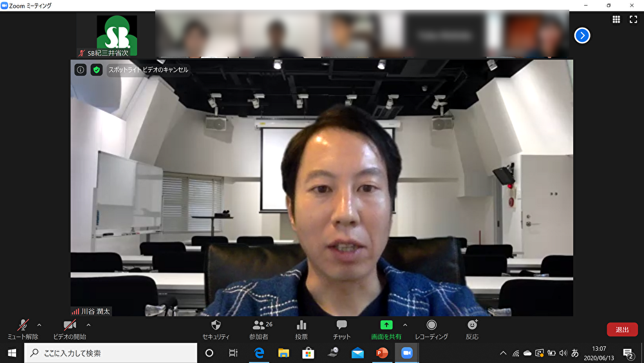
Task: Click the Windows taskbar search box
Action: tap(111, 353)
